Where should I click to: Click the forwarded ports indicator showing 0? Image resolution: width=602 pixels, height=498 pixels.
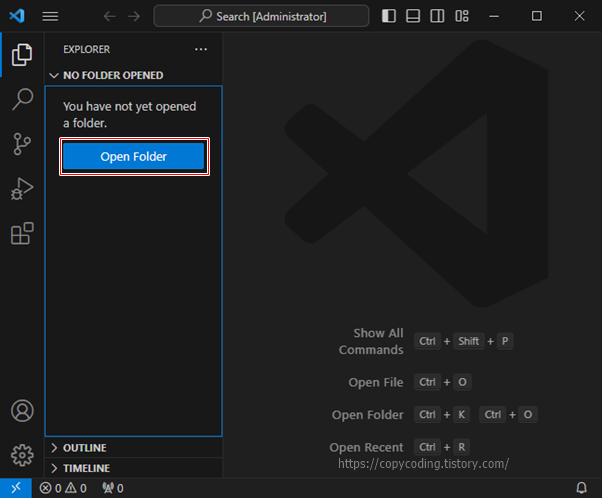pos(113,488)
